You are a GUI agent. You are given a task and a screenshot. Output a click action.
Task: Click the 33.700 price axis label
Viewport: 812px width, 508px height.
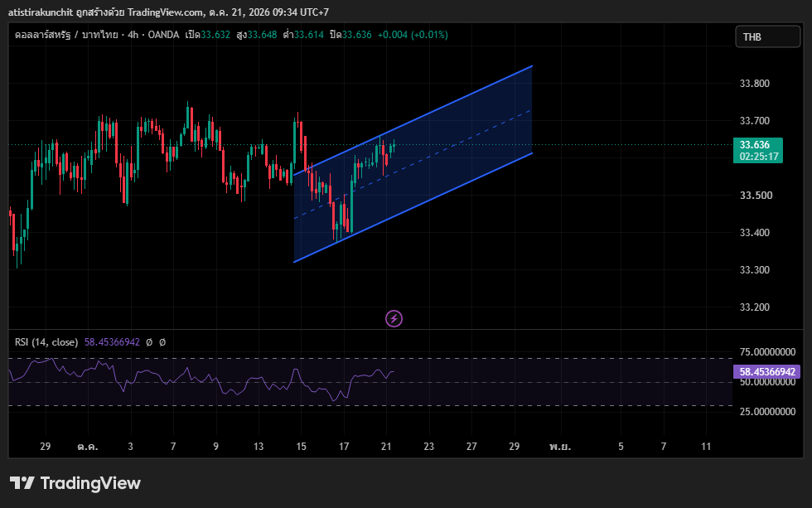pyautogui.click(x=755, y=121)
